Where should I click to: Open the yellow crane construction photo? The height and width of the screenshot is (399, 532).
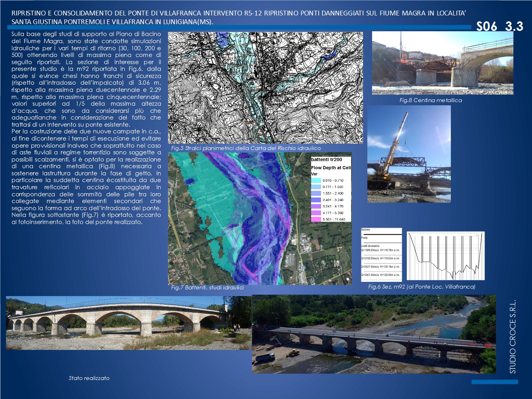coord(409,154)
